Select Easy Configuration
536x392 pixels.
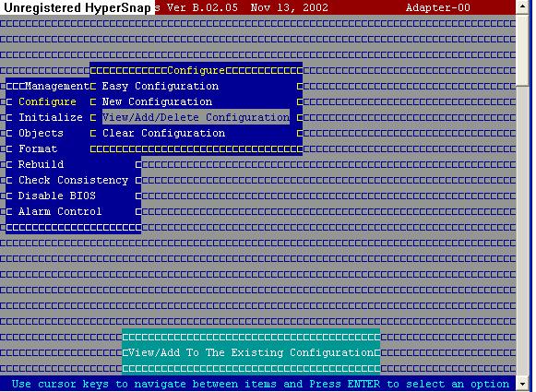[161, 86]
